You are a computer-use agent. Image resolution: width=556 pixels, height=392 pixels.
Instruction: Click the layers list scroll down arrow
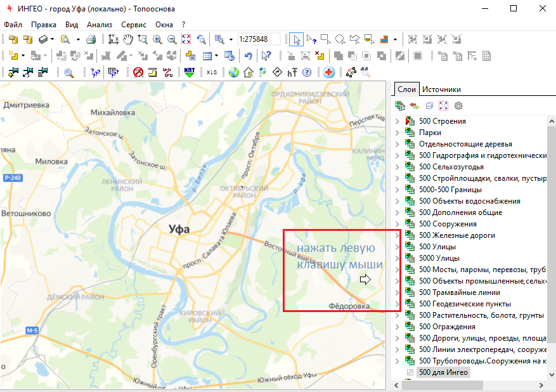(x=552, y=374)
